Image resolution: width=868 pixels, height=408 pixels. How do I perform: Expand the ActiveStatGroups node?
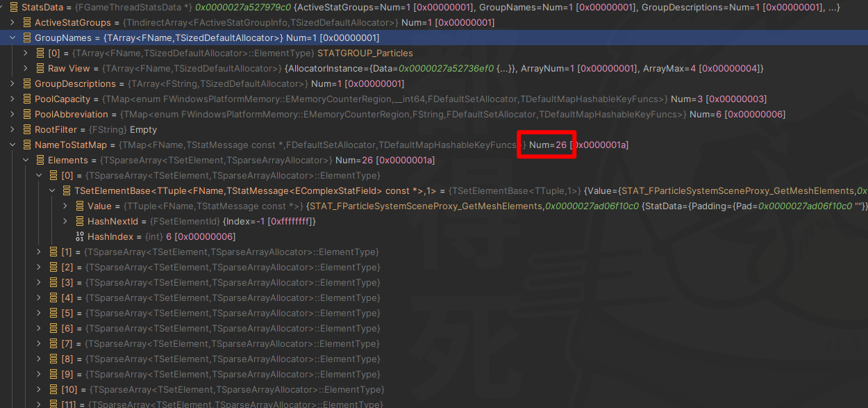pyautogui.click(x=12, y=22)
